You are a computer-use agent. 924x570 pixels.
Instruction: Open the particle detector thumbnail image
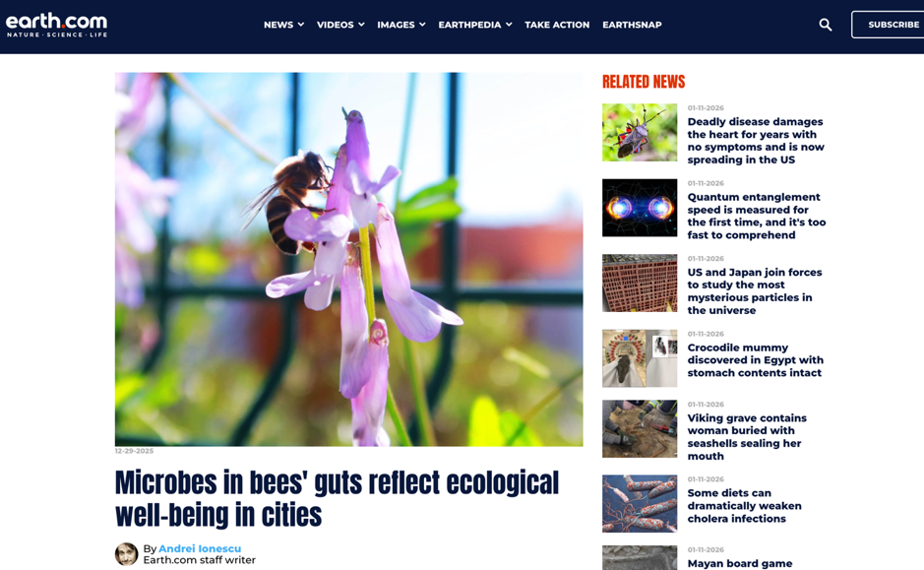coord(640,283)
